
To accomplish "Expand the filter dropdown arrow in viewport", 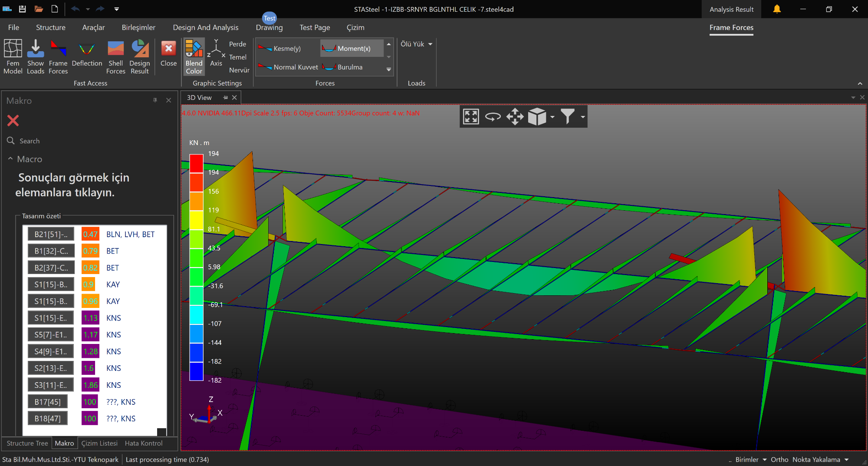I will pos(583,117).
